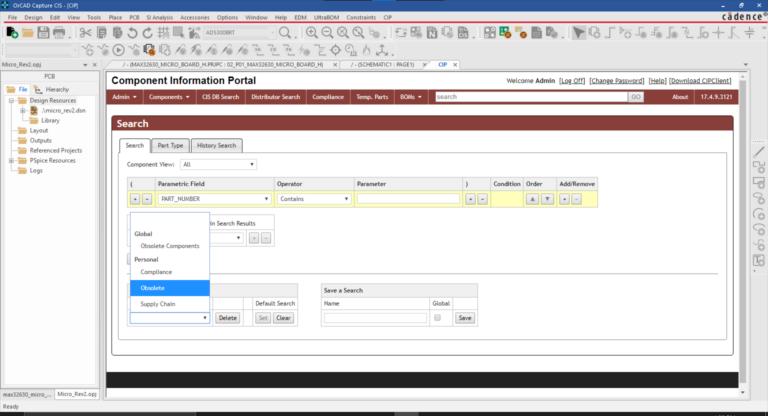Click the zoom-to-all magnifier icon
This screenshot has height=416, width=768.
(x=358, y=33)
